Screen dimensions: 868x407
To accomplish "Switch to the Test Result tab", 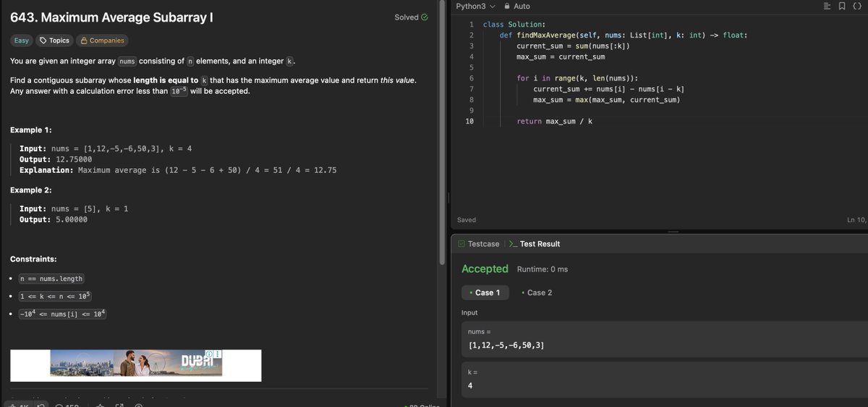I will (x=534, y=244).
